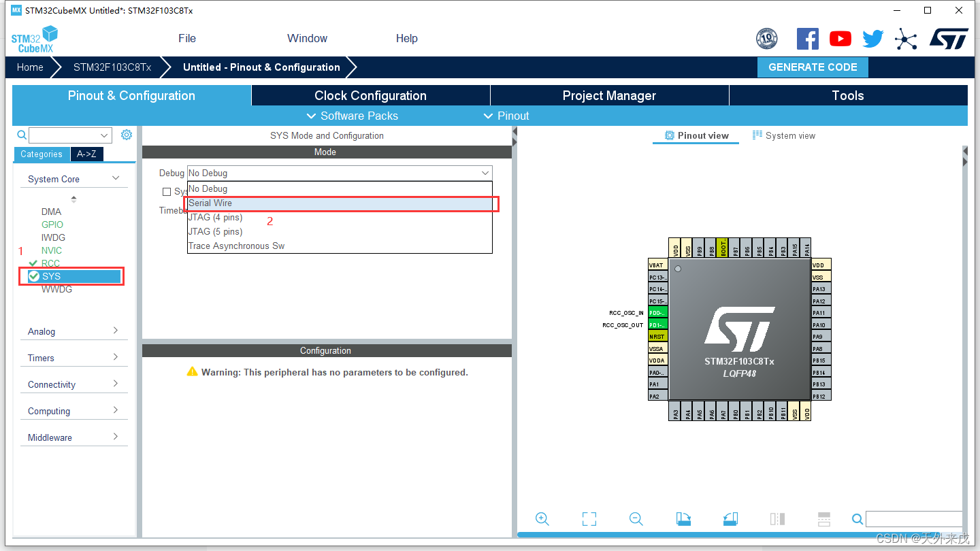Click the 10-year anniversary badge icon

pyautogui.click(x=767, y=39)
